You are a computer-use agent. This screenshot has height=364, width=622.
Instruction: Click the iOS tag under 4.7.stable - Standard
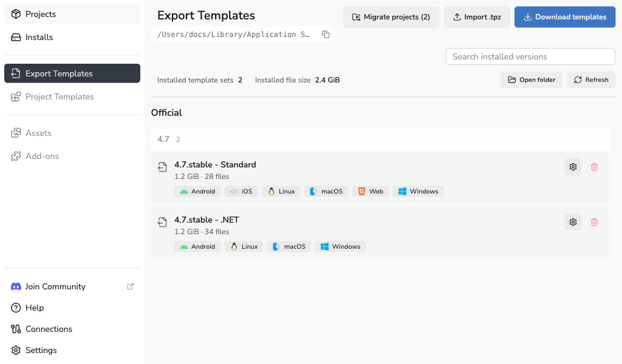[x=241, y=191]
